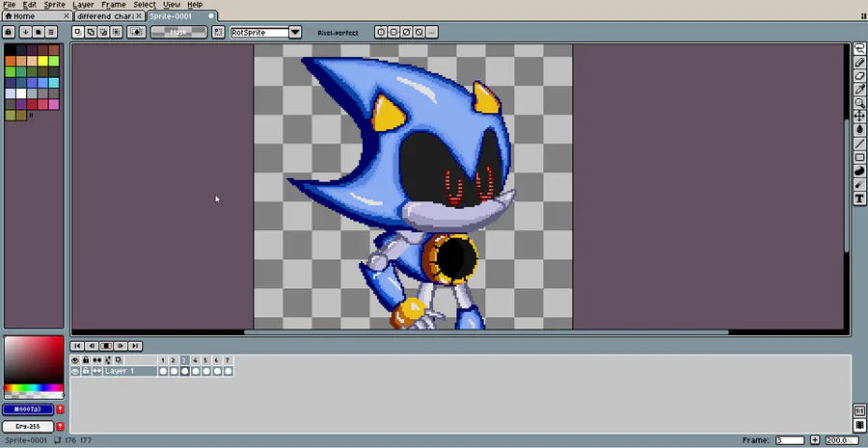Switch to the Home tab
Image resolution: width=868 pixels, height=448 pixels.
coord(37,16)
